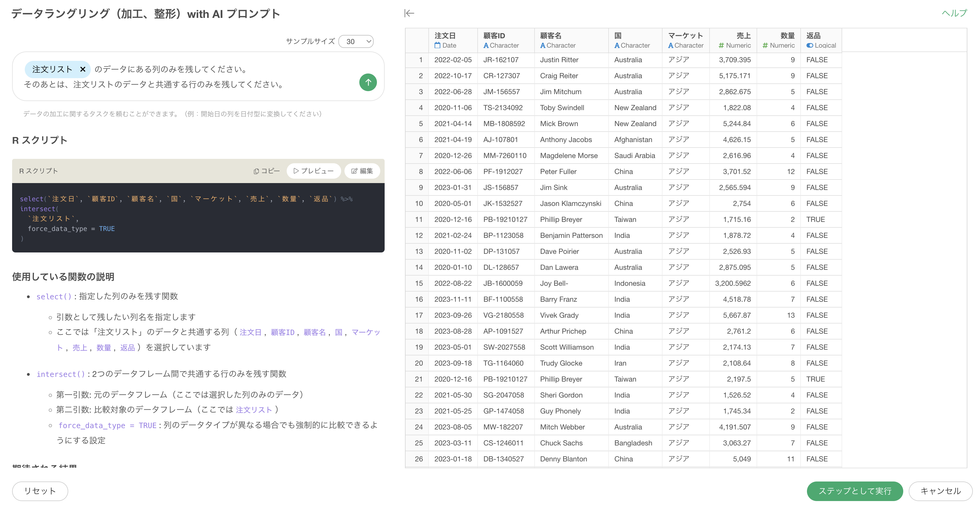This screenshot has width=980, height=506.
Task: Click the 顧客名 column header
Action: tap(551, 36)
